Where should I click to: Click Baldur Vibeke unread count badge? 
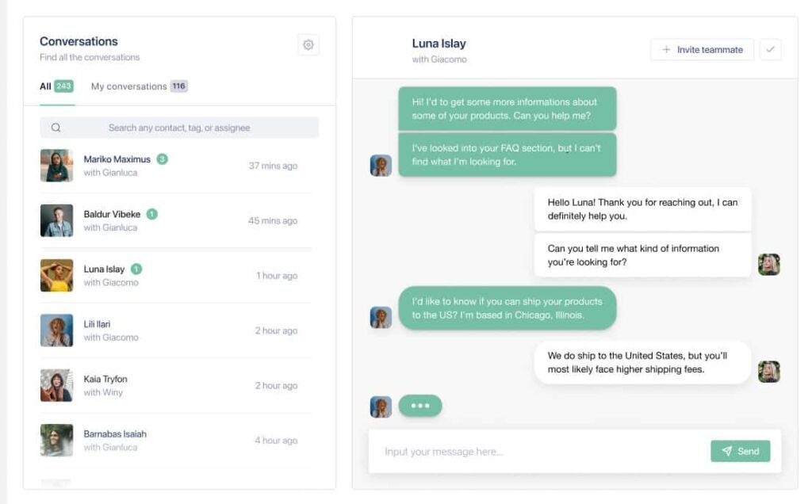pyautogui.click(x=151, y=214)
